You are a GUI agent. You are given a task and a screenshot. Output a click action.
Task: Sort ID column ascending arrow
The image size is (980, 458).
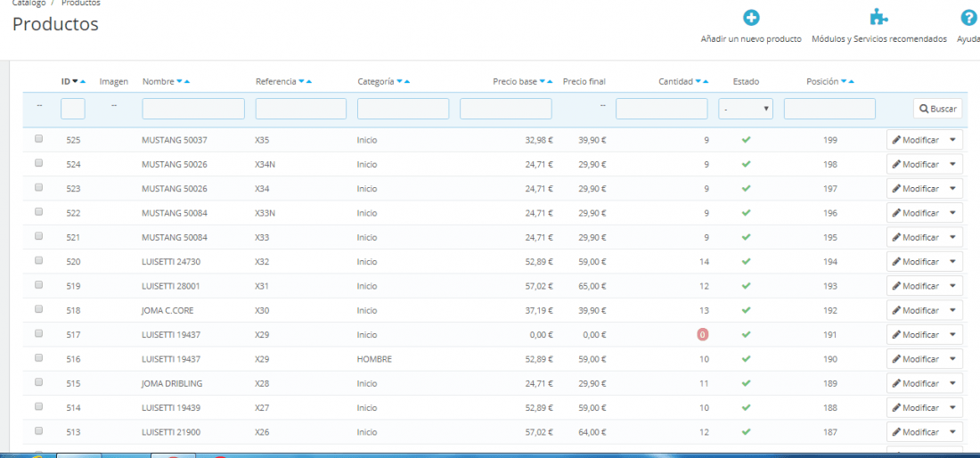point(83,81)
